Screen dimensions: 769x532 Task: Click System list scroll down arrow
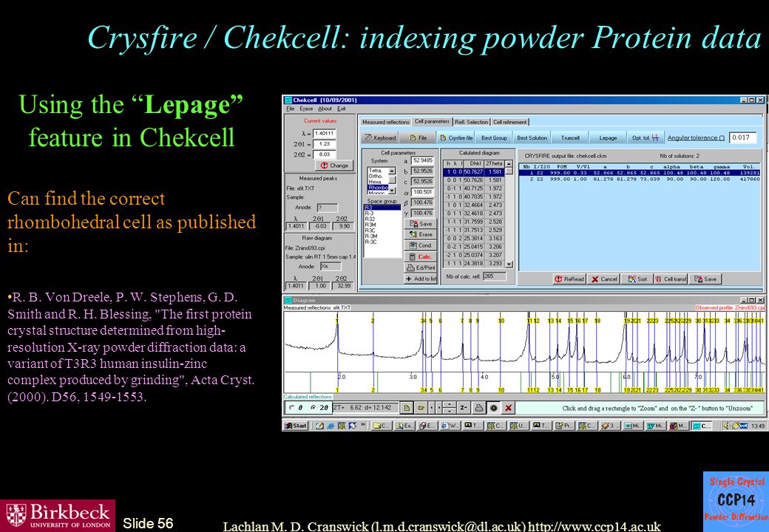click(392, 191)
